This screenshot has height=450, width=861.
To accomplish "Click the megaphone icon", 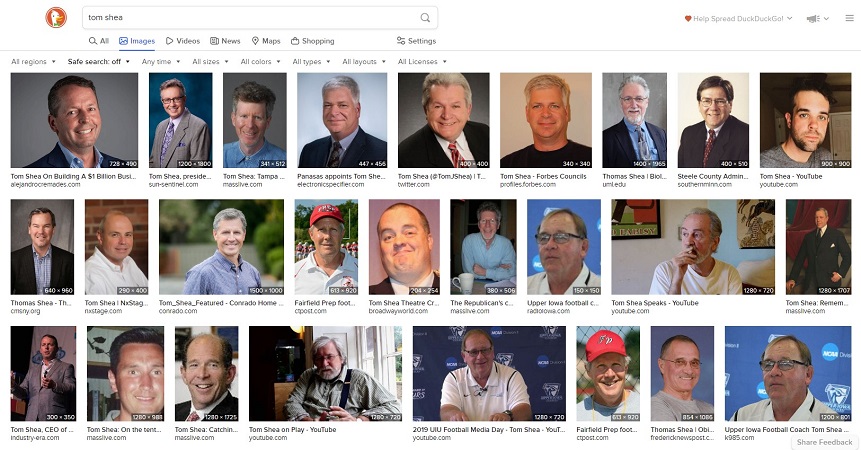I will pos(813,19).
